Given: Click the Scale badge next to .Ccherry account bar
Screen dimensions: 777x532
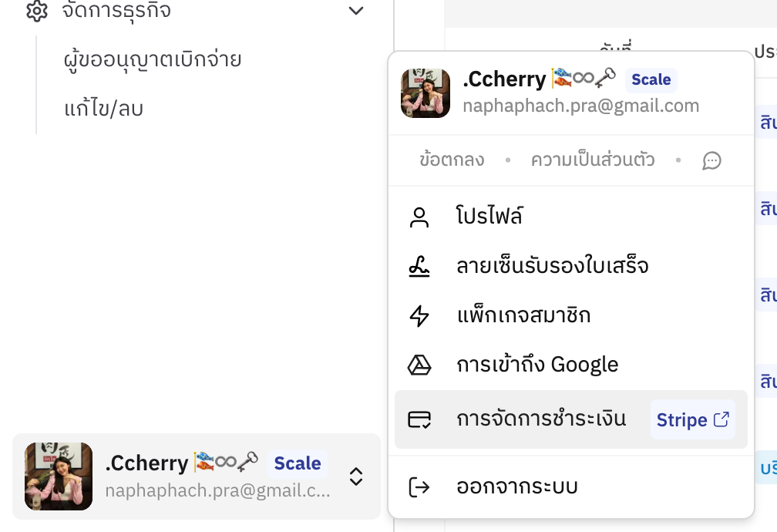Looking at the screenshot, I should (x=298, y=463).
